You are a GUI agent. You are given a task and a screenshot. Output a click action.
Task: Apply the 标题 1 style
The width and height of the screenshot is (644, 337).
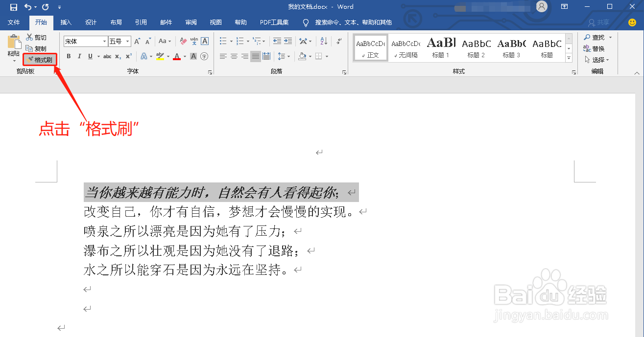click(x=441, y=47)
